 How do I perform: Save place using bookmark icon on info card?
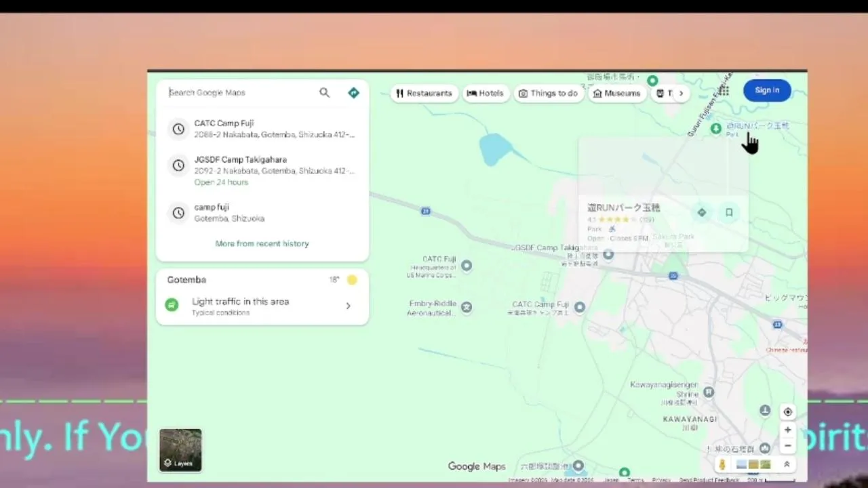tap(729, 212)
